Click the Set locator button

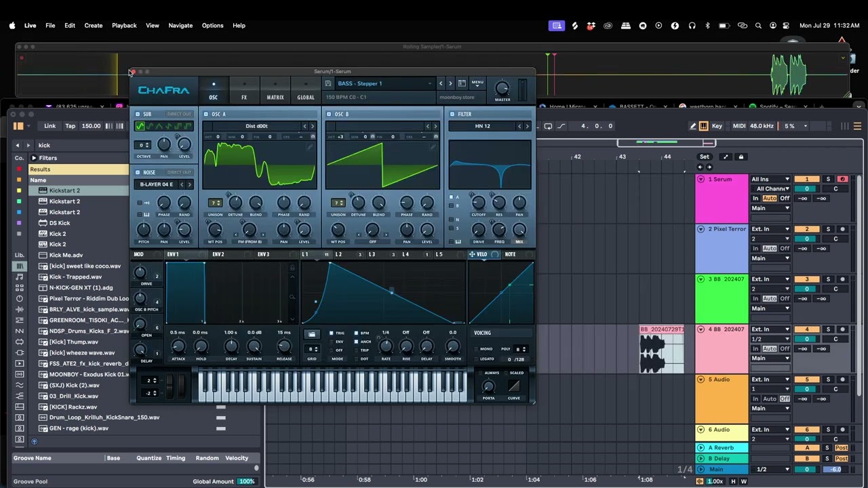[705, 157]
